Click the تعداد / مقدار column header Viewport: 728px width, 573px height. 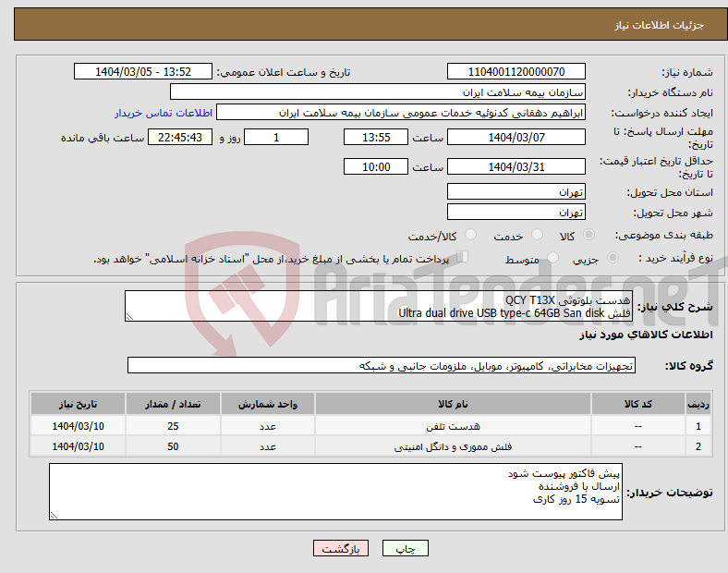click(173, 404)
